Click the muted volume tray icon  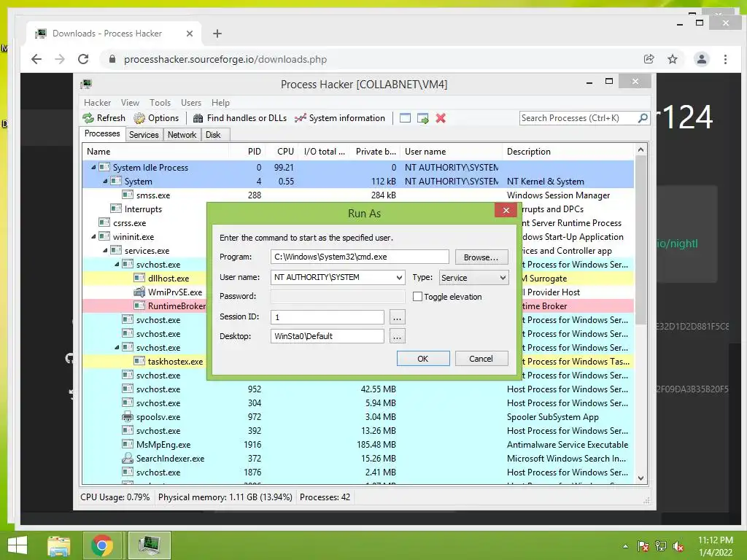tap(678, 546)
